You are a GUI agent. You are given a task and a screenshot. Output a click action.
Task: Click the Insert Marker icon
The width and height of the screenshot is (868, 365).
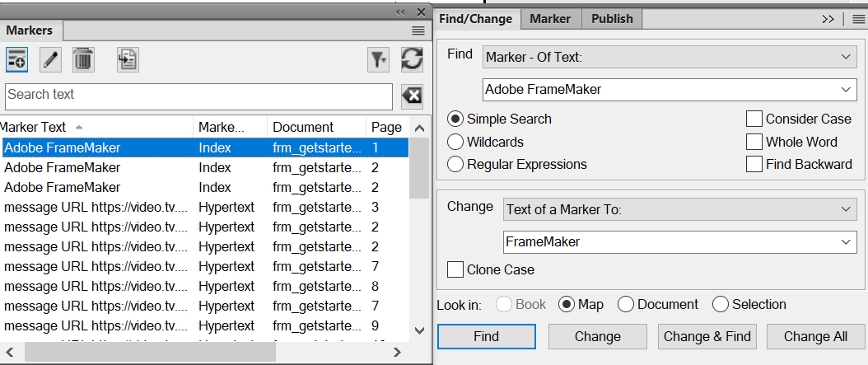point(16,58)
